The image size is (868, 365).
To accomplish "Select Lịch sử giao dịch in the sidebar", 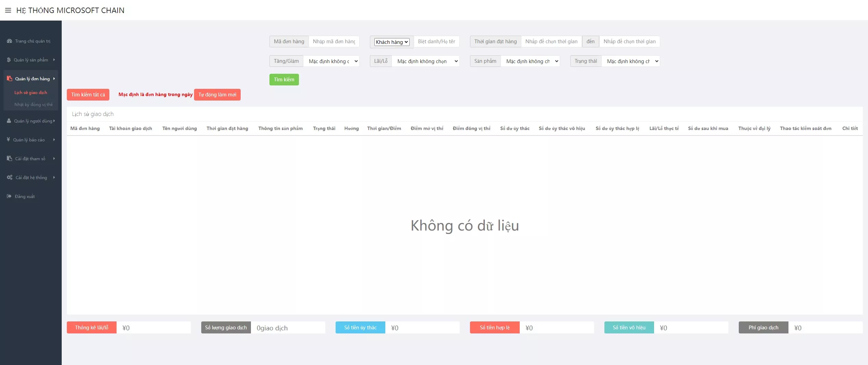I will [x=31, y=92].
